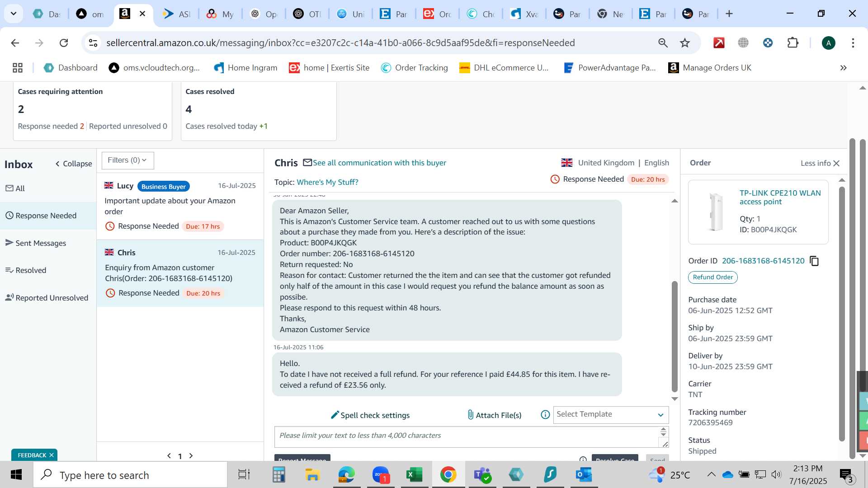Open Manage Orders UK bookmark
The width and height of the screenshot is (868, 488).
(x=710, y=68)
